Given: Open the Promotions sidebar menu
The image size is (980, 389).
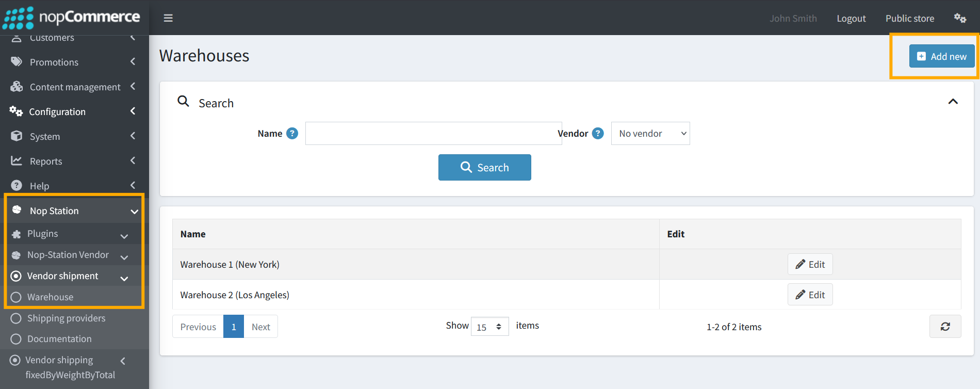Looking at the screenshot, I should tap(74, 62).
